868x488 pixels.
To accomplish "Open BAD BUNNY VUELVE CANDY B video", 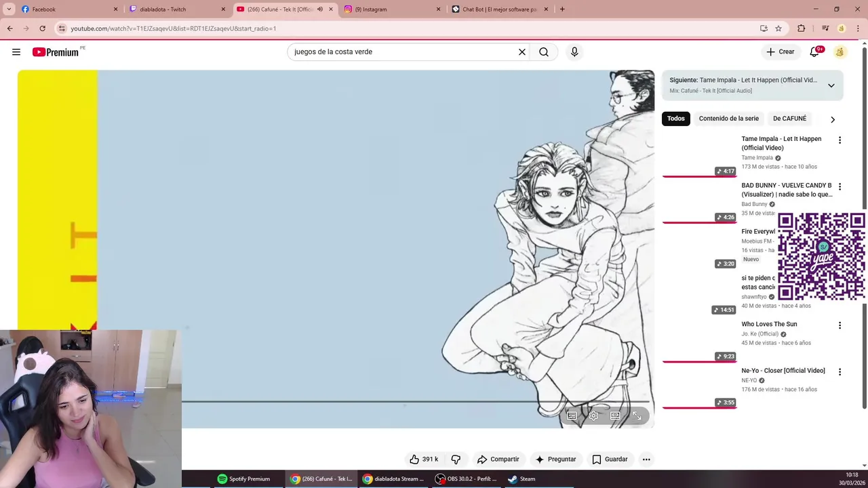I will coord(787,190).
